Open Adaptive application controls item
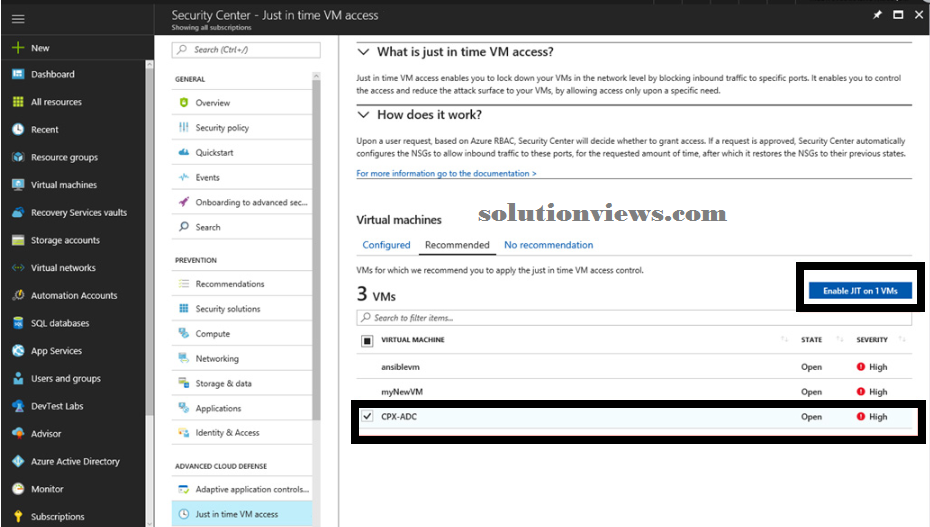The width and height of the screenshot is (930, 527). 242,489
